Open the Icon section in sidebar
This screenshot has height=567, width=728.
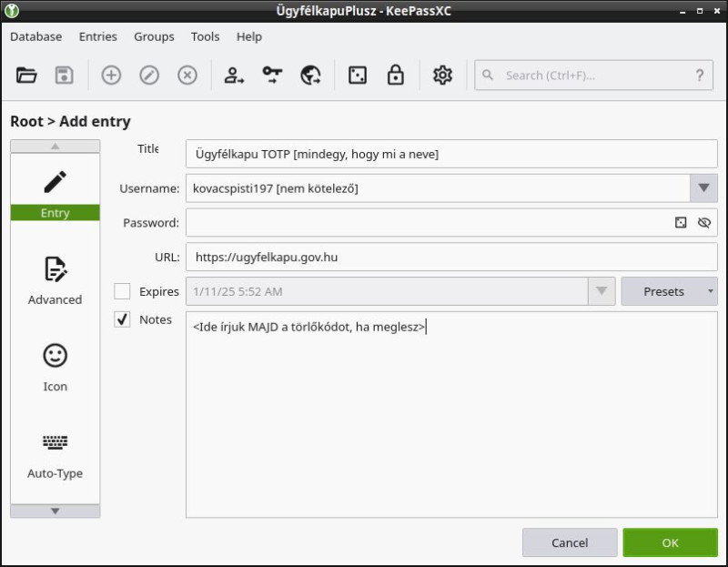[56, 368]
